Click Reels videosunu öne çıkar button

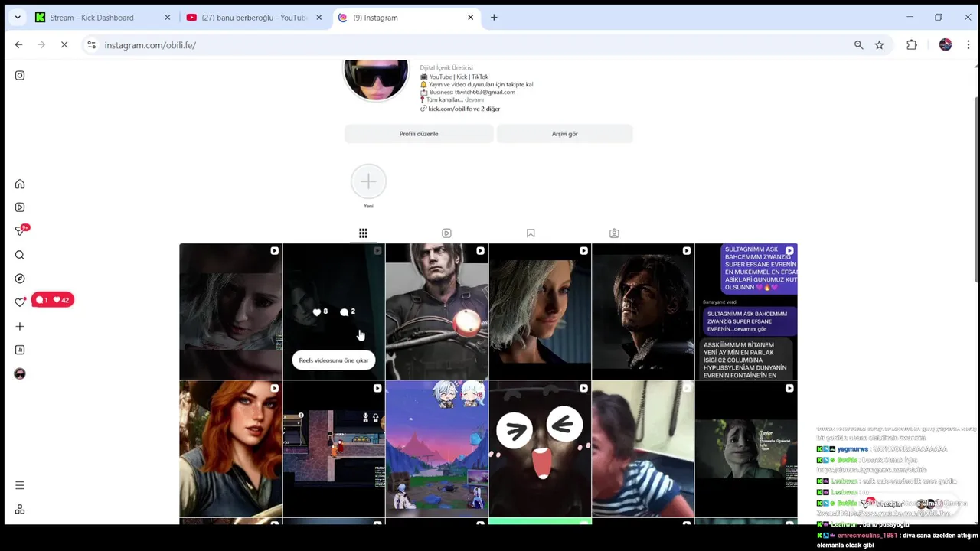(334, 360)
